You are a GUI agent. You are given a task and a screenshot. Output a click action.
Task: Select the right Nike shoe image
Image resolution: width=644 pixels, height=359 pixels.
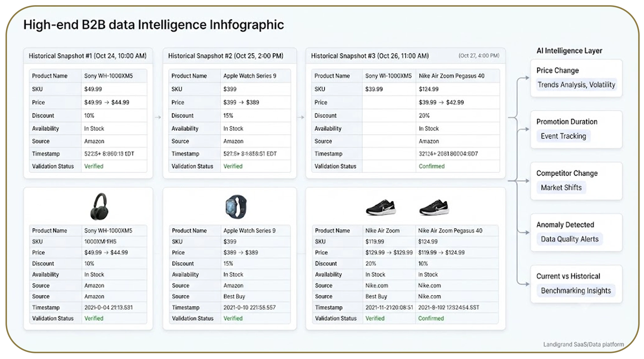tap(434, 207)
